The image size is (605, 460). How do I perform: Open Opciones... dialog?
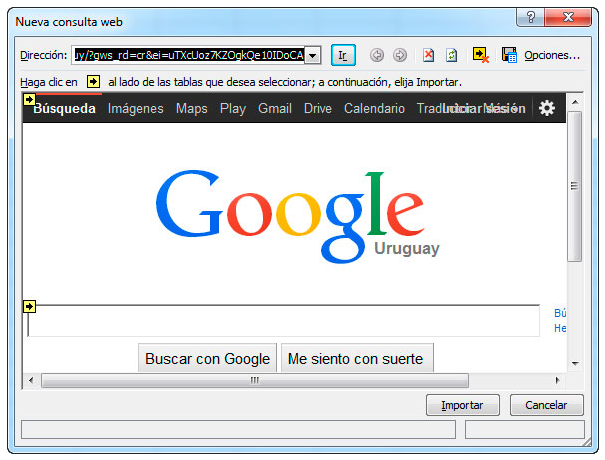coord(552,55)
